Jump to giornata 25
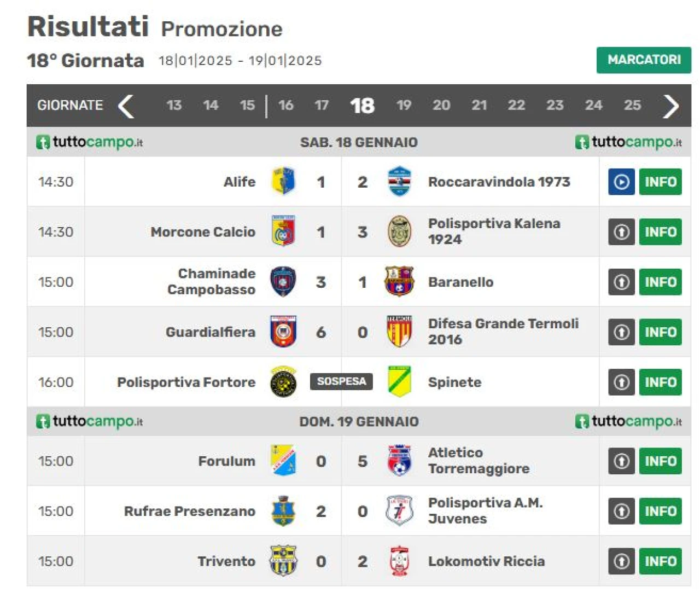The image size is (700, 598). point(632,105)
